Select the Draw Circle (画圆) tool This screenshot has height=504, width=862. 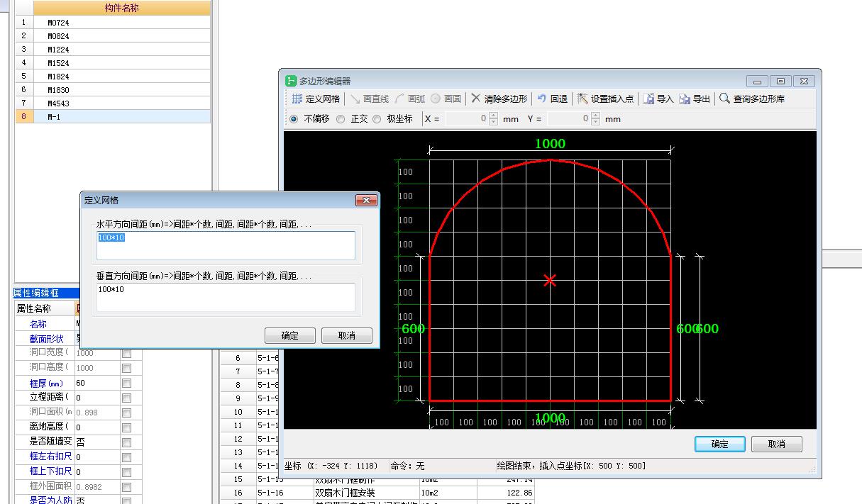click(446, 99)
